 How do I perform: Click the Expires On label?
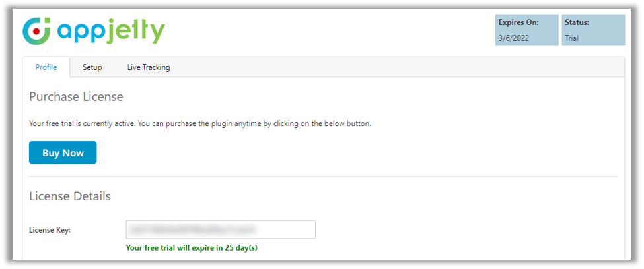point(518,22)
